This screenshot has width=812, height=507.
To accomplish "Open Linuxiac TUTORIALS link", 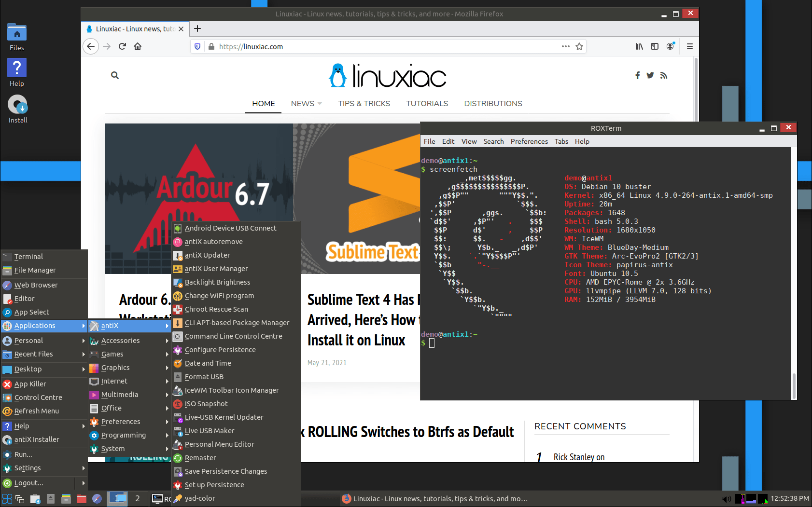I will tap(427, 104).
